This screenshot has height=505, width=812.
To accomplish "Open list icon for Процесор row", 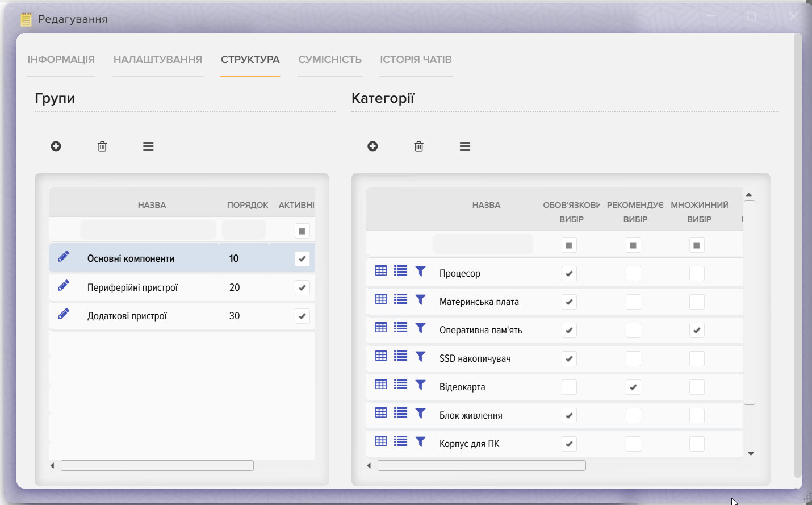I will tap(401, 271).
